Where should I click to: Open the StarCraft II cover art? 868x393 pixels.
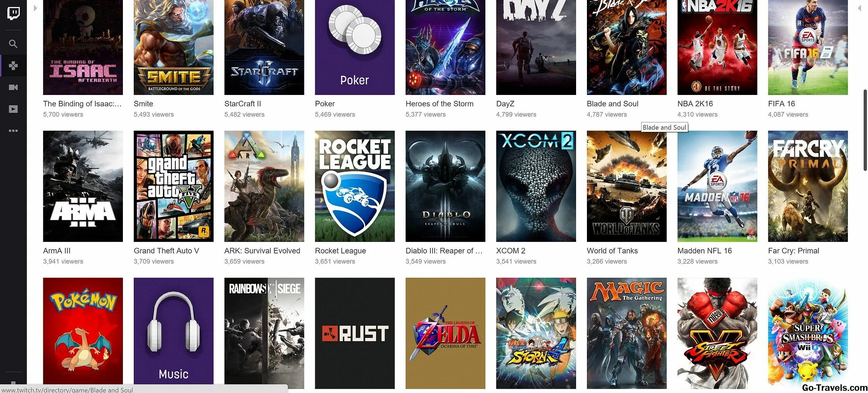coord(264,47)
